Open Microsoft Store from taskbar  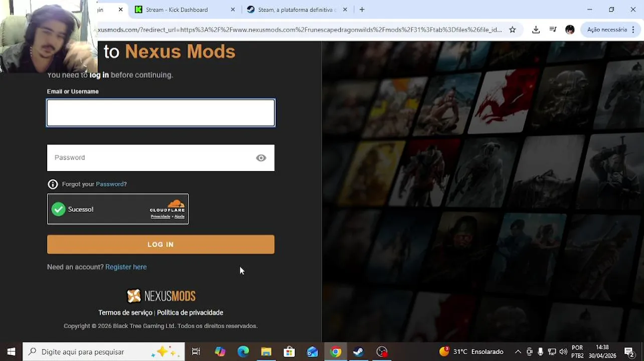click(x=289, y=352)
